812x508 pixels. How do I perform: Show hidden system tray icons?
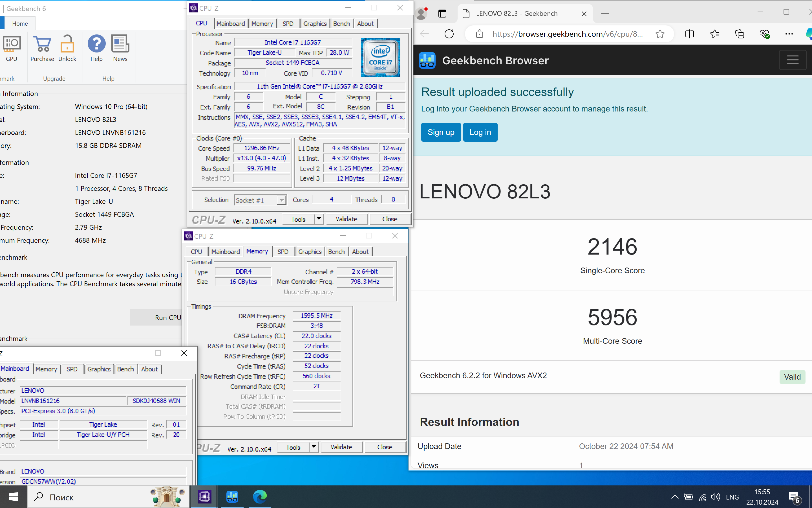[x=675, y=497]
